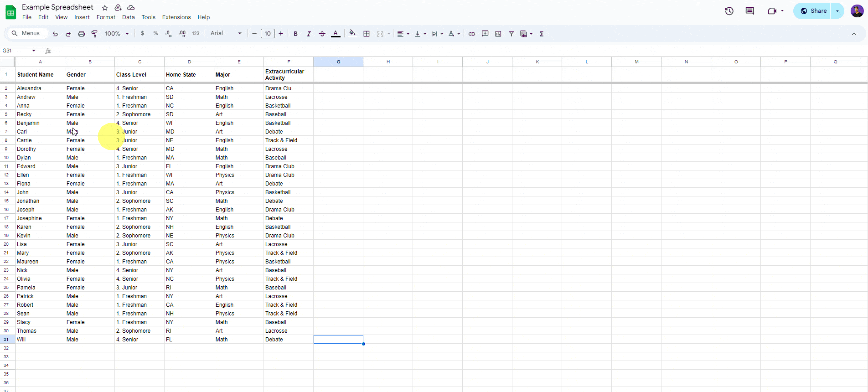Click the Undo icon
The image size is (868, 392).
tap(55, 34)
